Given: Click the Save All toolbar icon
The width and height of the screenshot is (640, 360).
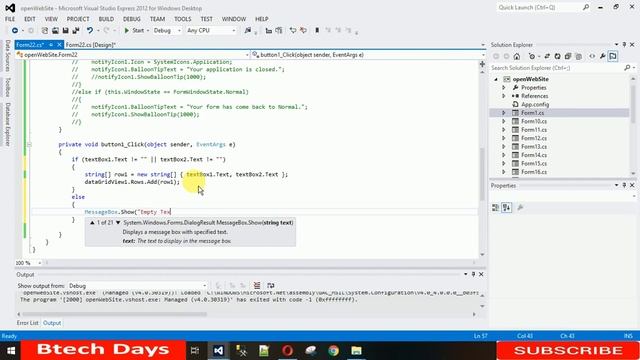Looking at the screenshot, I should 76,31.
